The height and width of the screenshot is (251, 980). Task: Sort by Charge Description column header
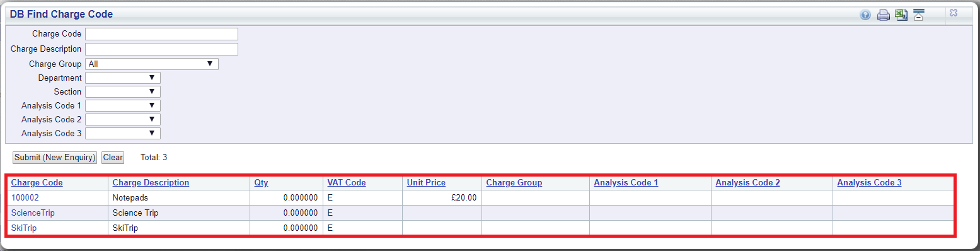coord(151,183)
